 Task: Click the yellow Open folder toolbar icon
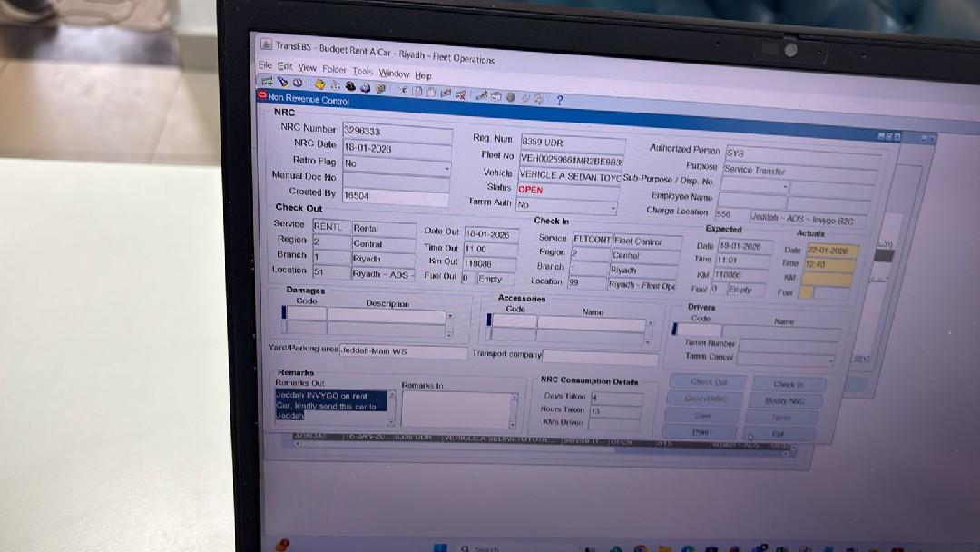coord(319,84)
